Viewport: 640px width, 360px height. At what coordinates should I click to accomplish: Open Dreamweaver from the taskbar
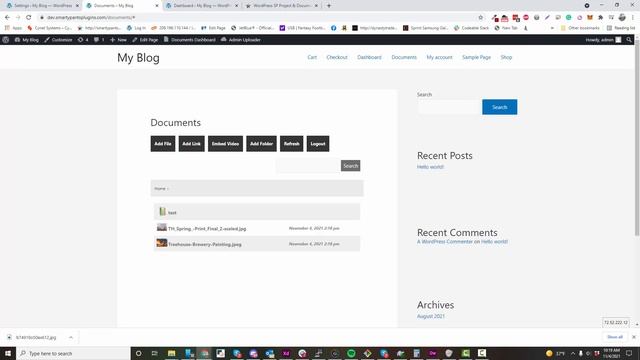[433, 353]
